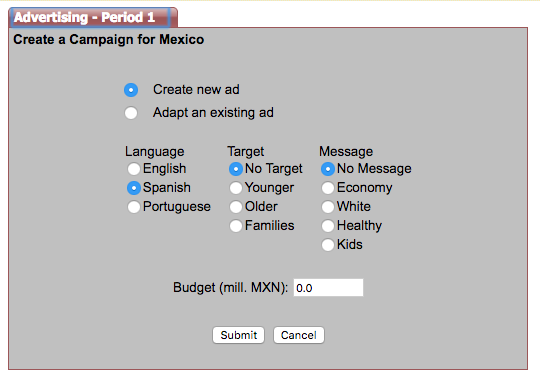Choose the Healthy message
The width and height of the screenshot is (540, 386).
click(x=328, y=226)
